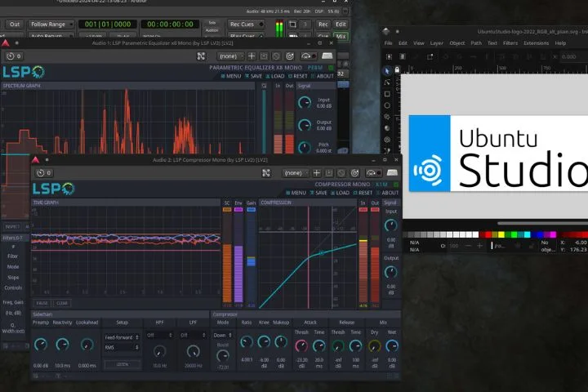Screen dimensions: 588x392
Task: Click the PAUSE button under the time graph
Action: tap(42, 303)
